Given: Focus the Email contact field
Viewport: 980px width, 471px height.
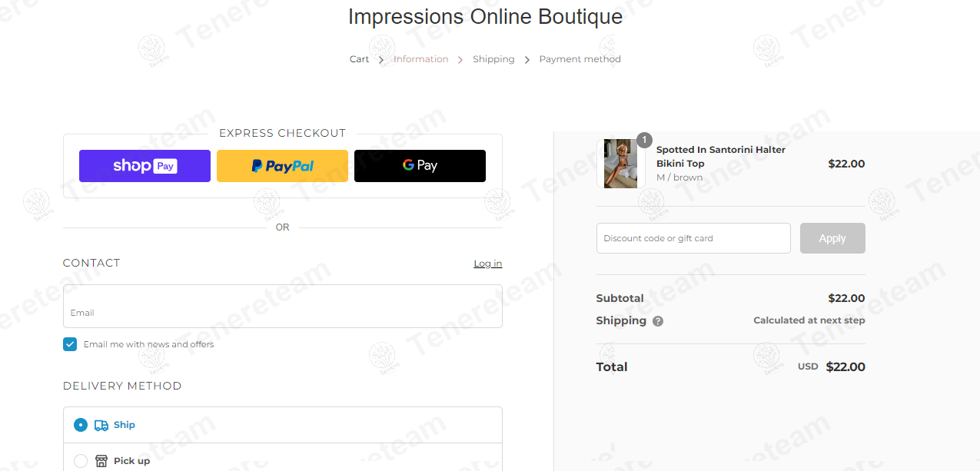Looking at the screenshot, I should pyautogui.click(x=282, y=307).
